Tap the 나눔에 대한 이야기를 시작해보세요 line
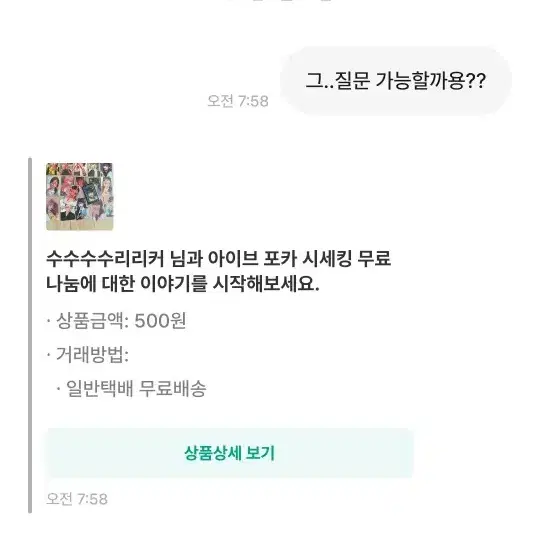540x540 pixels. click(x=183, y=284)
